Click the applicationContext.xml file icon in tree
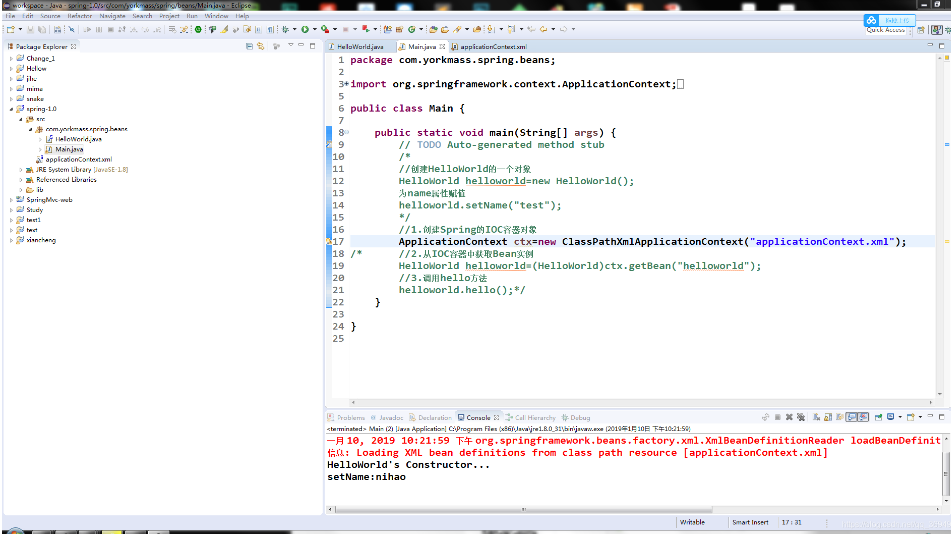951x536 pixels. 40,159
